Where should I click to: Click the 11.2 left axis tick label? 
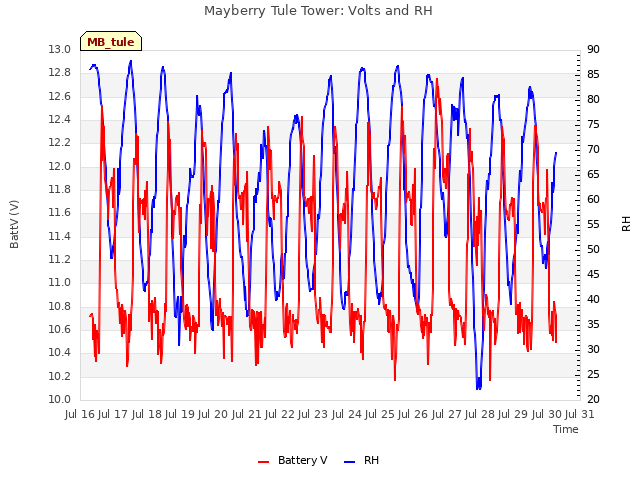(59, 260)
